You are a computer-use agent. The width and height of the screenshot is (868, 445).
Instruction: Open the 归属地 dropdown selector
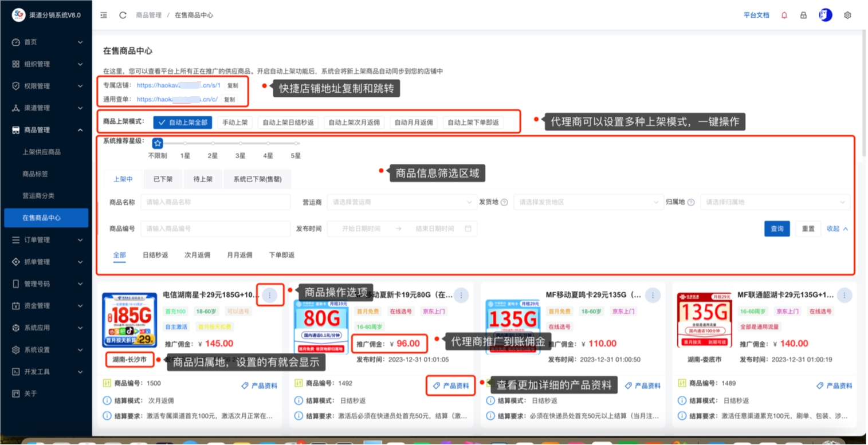pos(775,202)
